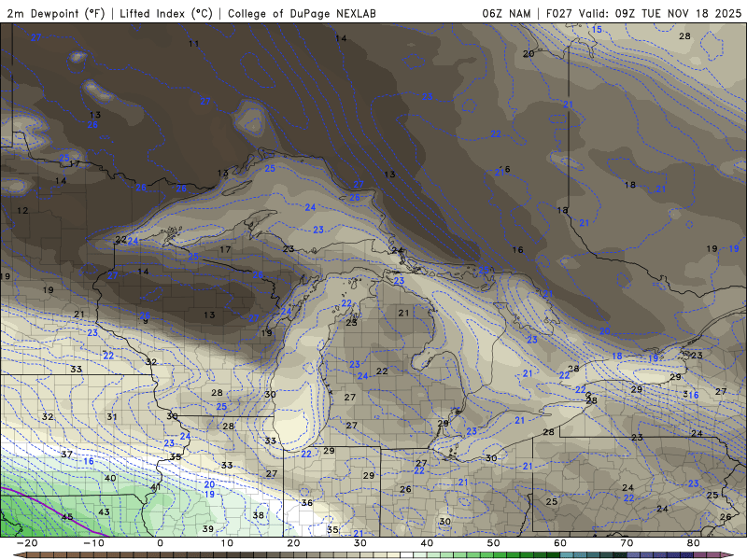Click the "Lifted Index (°C)" header label
Screen dimensions: 747x560
point(166,13)
